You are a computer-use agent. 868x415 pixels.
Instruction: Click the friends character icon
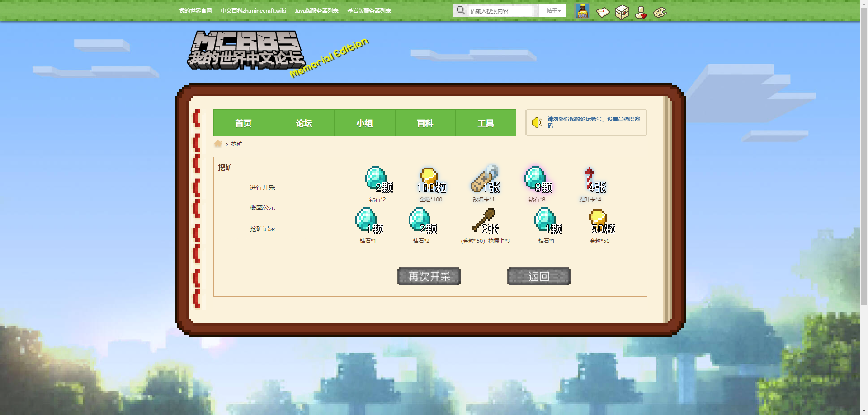pyautogui.click(x=641, y=13)
